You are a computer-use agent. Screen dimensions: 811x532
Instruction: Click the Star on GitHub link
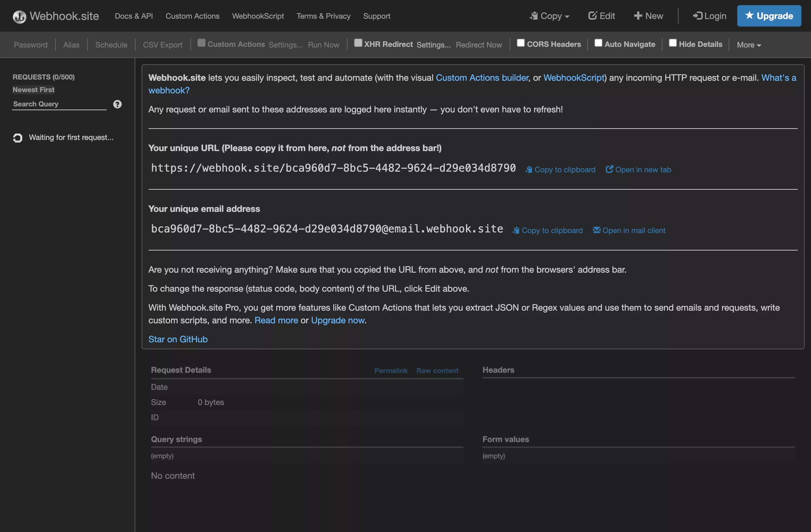coord(177,339)
